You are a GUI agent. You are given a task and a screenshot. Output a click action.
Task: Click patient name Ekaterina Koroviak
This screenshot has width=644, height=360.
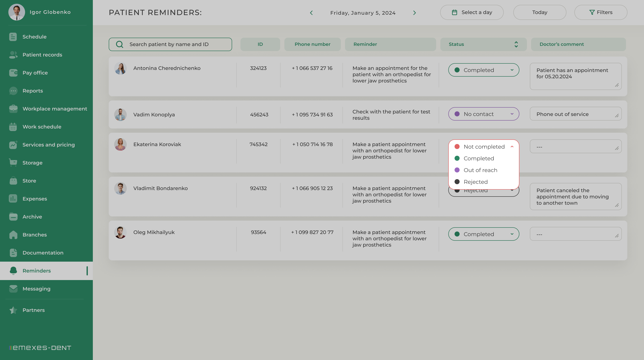(x=157, y=144)
